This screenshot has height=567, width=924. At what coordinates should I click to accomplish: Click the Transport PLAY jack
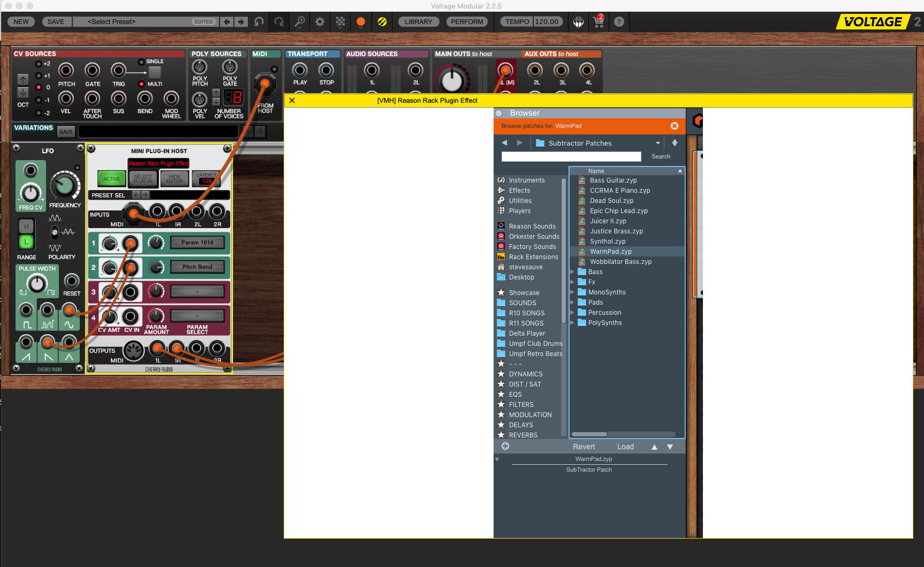click(x=300, y=70)
